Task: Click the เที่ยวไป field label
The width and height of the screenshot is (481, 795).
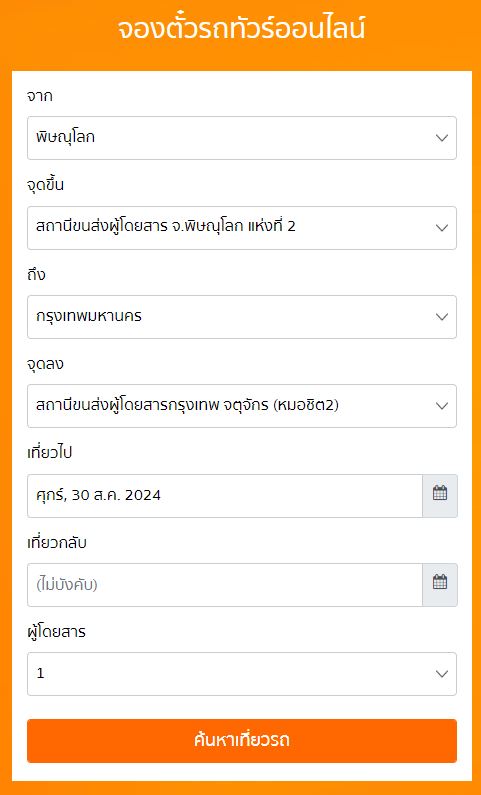Action: pos(50,453)
